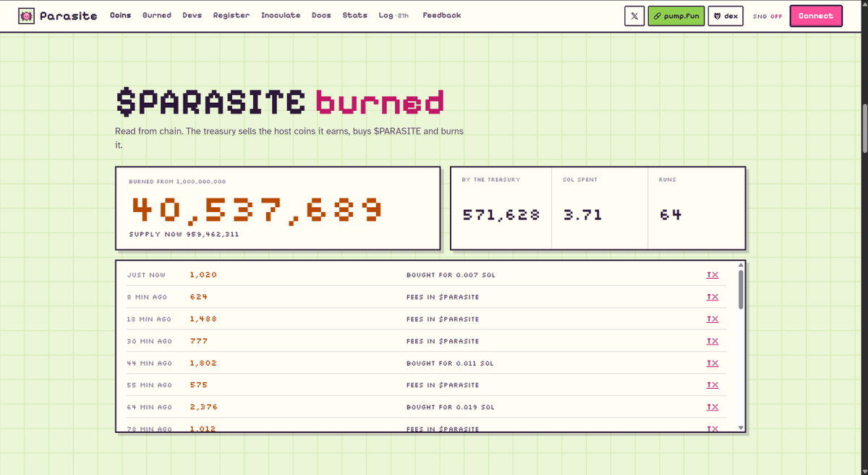Open the X social link icon
Screen dimensions: 868x475
click(x=634, y=16)
